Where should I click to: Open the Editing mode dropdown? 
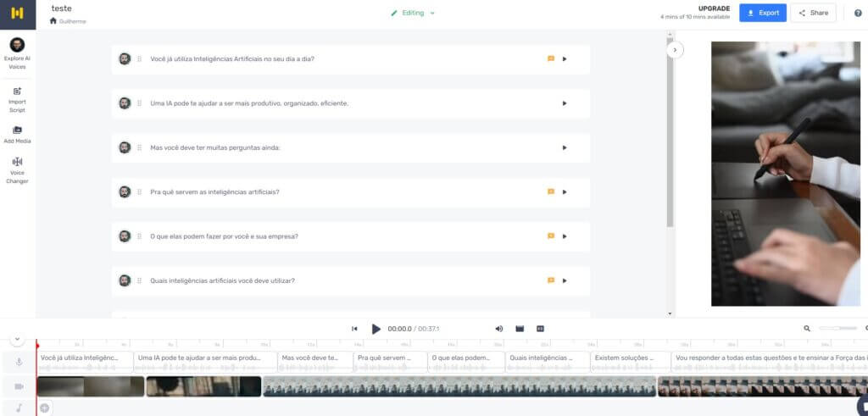pyautogui.click(x=413, y=13)
